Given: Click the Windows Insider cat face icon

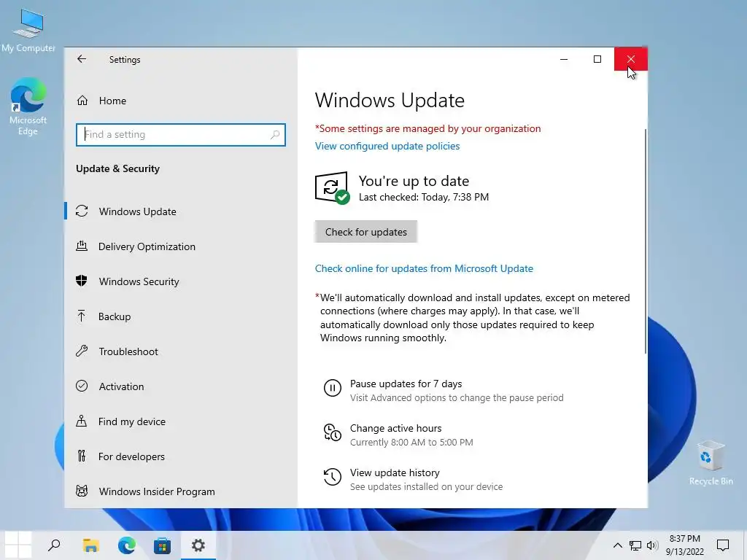Looking at the screenshot, I should pos(82,491).
